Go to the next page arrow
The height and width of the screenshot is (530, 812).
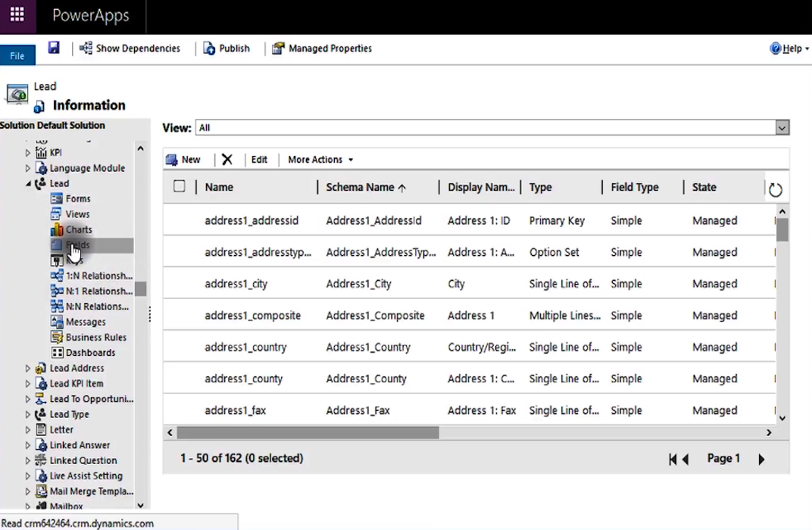[x=761, y=459]
